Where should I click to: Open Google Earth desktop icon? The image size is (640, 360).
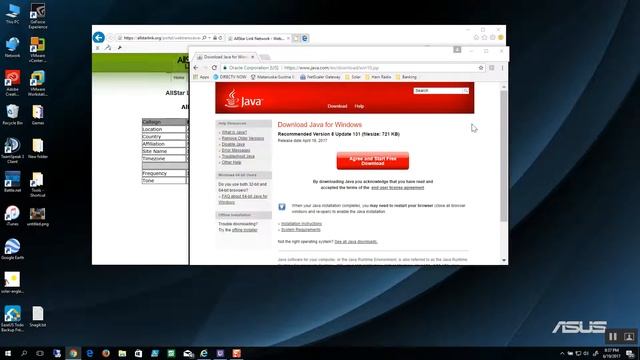12,249
